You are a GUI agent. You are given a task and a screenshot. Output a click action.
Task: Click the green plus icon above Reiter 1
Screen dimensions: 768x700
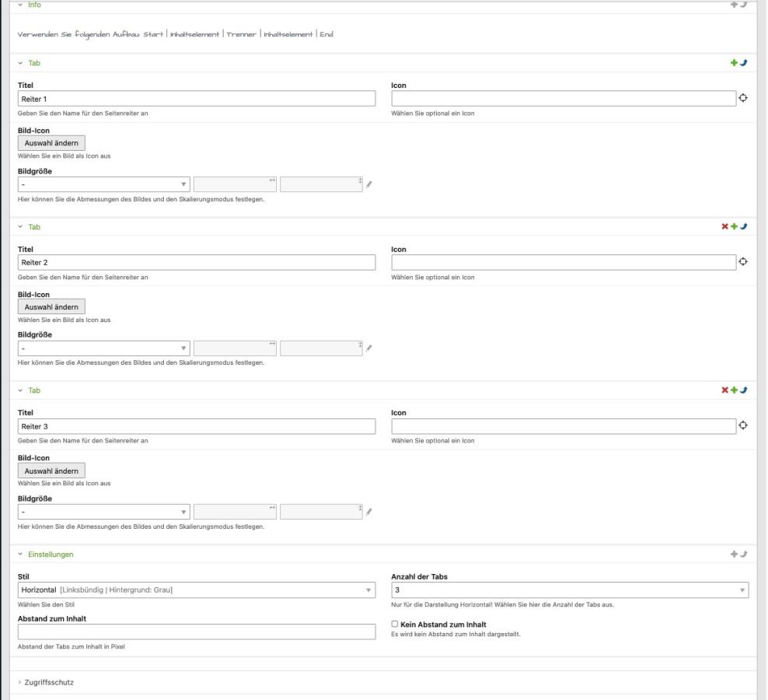[x=735, y=62]
